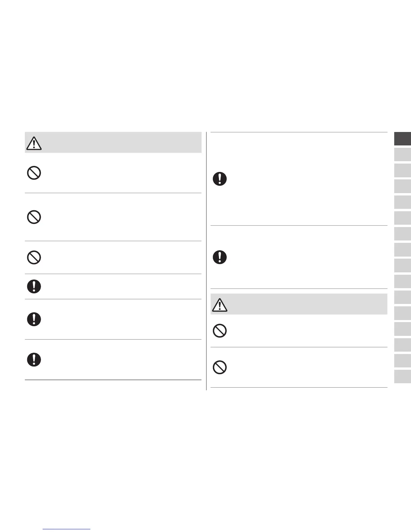
Task: Click the second exclamation mark icon in the right column
Action: click(x=220, y=257)
